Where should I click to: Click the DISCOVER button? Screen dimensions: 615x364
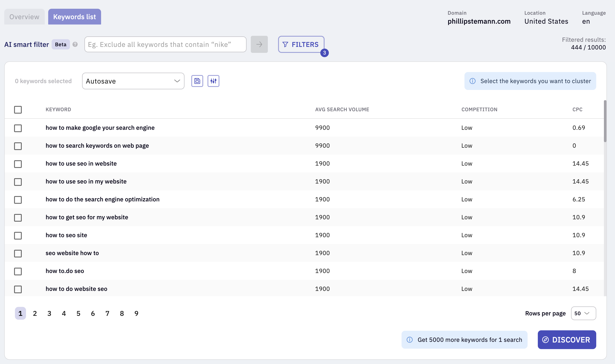[567, 340]
